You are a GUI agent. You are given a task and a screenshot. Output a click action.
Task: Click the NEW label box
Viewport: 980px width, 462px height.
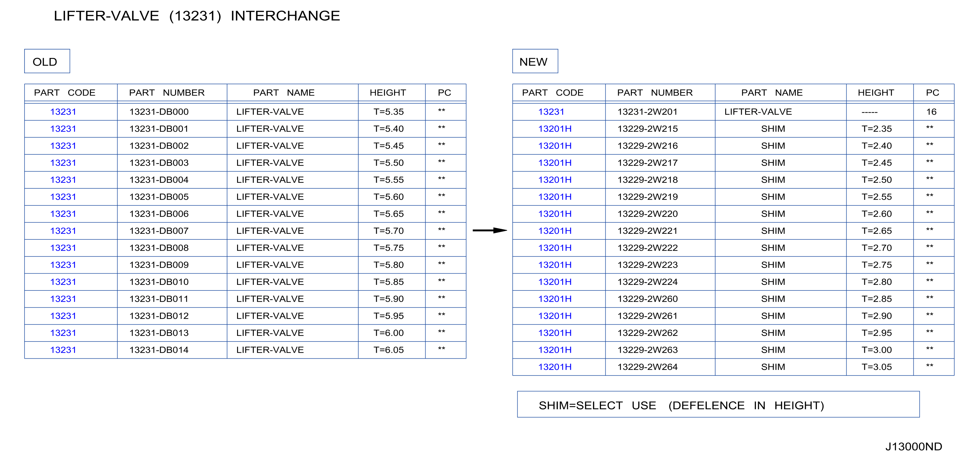tap(535, 61)
